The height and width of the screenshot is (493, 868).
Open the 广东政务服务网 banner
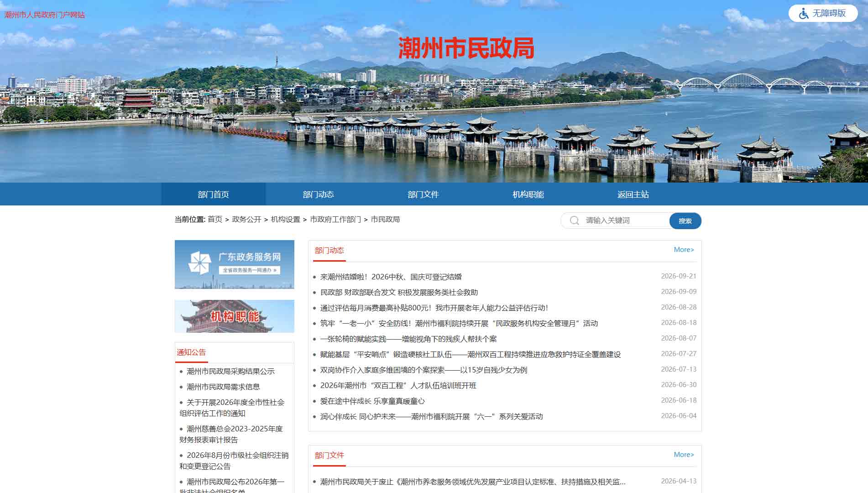pyautogui.click(x=235, y=264)
